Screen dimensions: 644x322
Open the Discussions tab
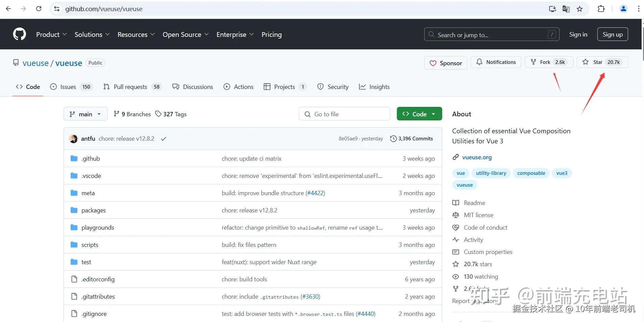pos(193,87)
